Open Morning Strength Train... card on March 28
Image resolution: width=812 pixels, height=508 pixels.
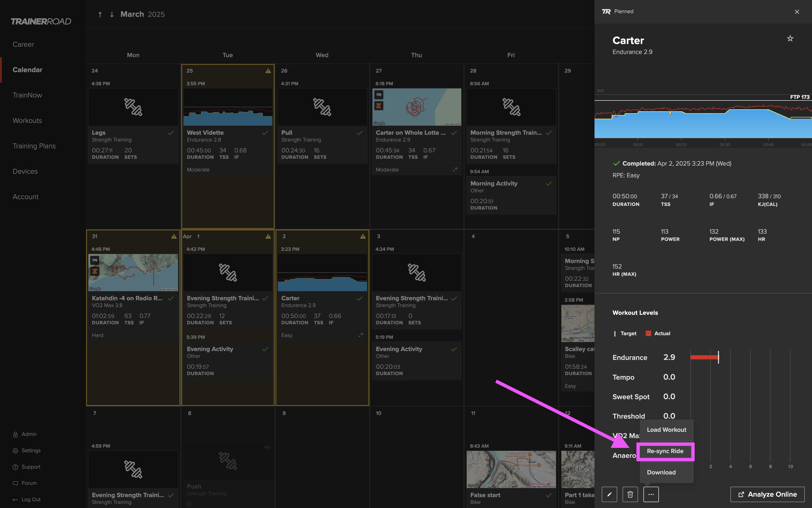(511, 126)
